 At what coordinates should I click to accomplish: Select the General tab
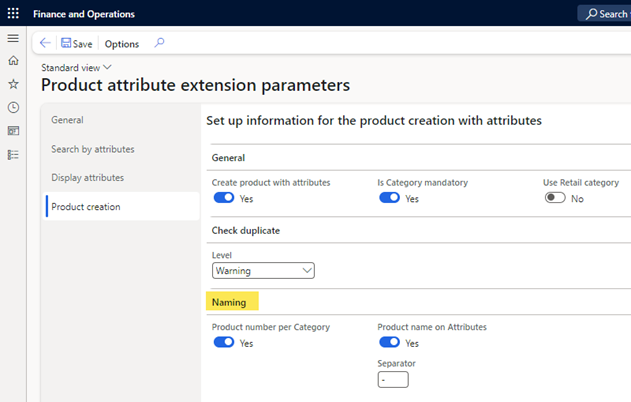coord(67,120)
